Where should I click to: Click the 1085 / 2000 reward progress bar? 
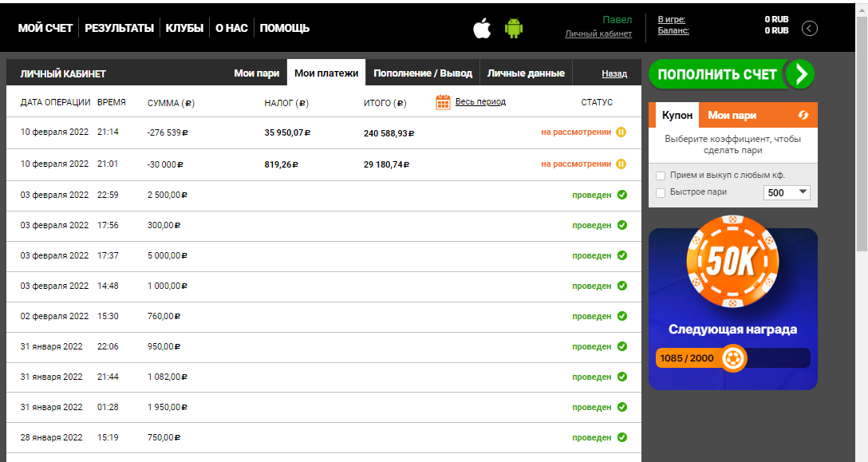(732, 358)
